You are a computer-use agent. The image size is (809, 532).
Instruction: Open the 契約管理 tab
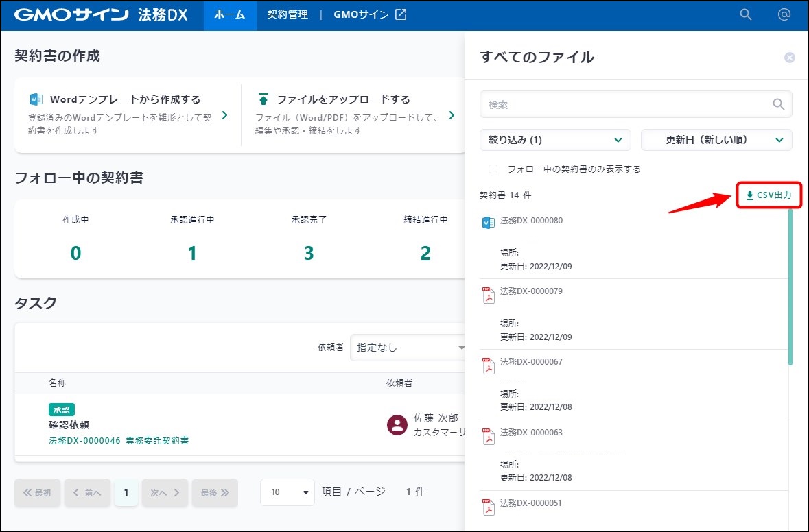tap(288, 15)
